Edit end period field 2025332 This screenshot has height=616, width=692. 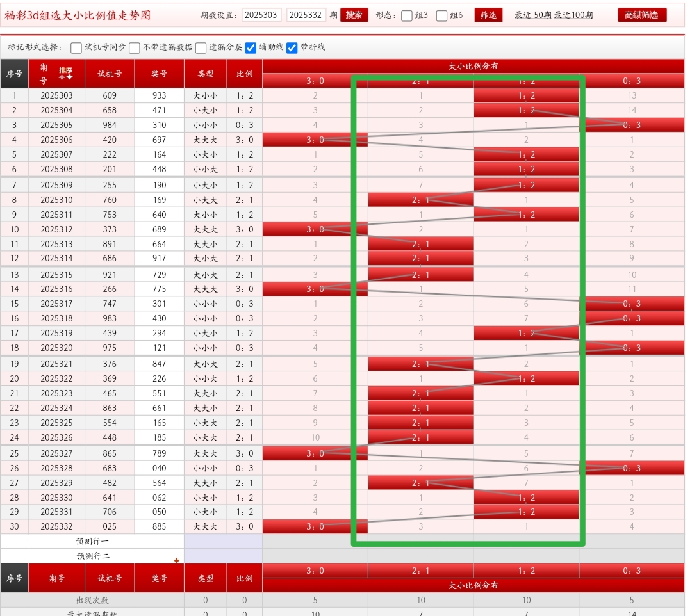(306, 15)
